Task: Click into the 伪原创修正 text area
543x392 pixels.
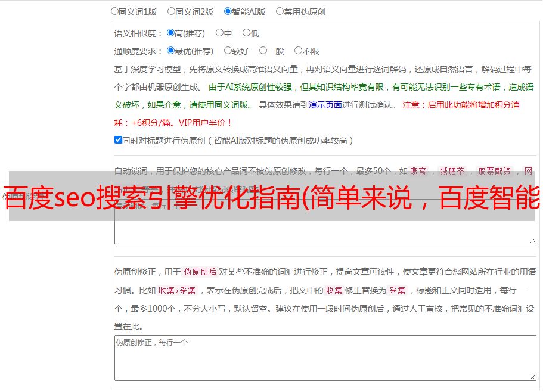Action: click(325, 358)
